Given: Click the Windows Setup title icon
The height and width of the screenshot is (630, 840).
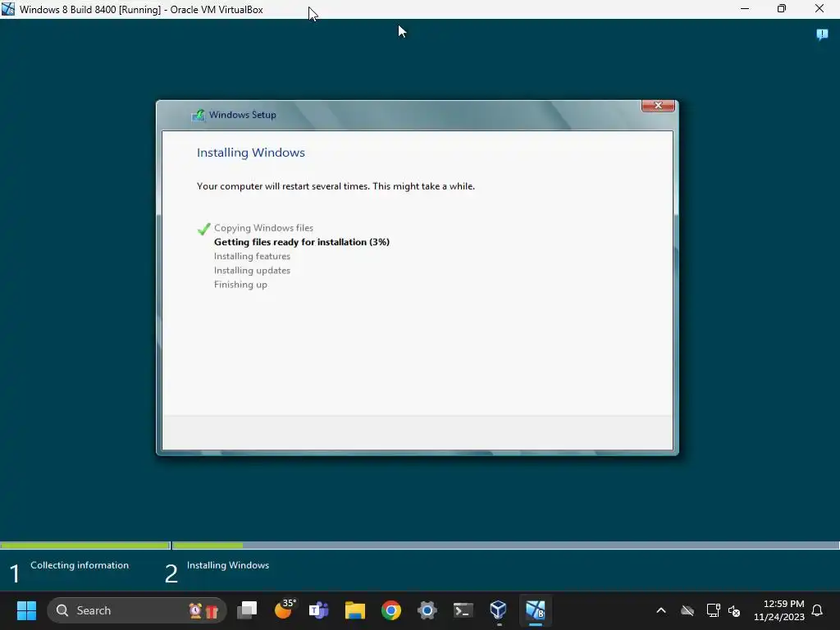Looking at the screenshot, I should tap(199, 115).
